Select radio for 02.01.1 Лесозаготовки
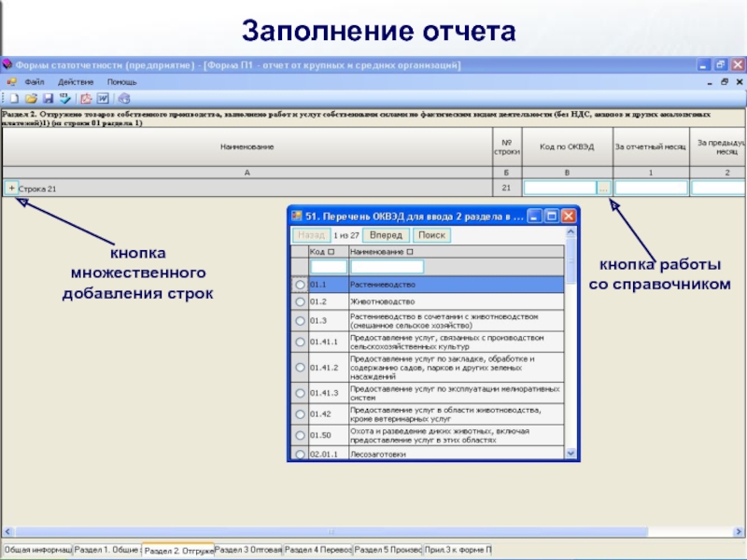The width and height of the screenshot is (747, 560). [x=300, y=454]
